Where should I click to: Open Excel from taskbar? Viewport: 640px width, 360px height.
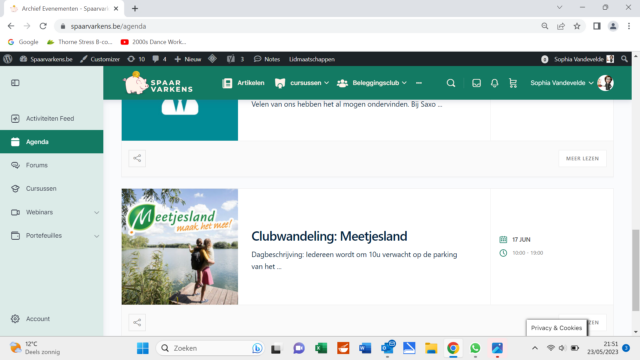[x=321, y=348]
